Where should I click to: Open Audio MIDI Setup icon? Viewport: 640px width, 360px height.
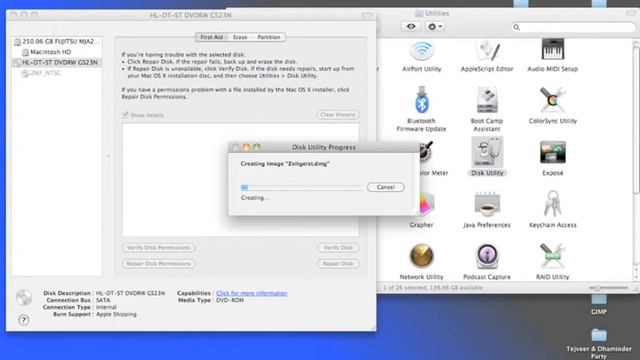(553, 50)
